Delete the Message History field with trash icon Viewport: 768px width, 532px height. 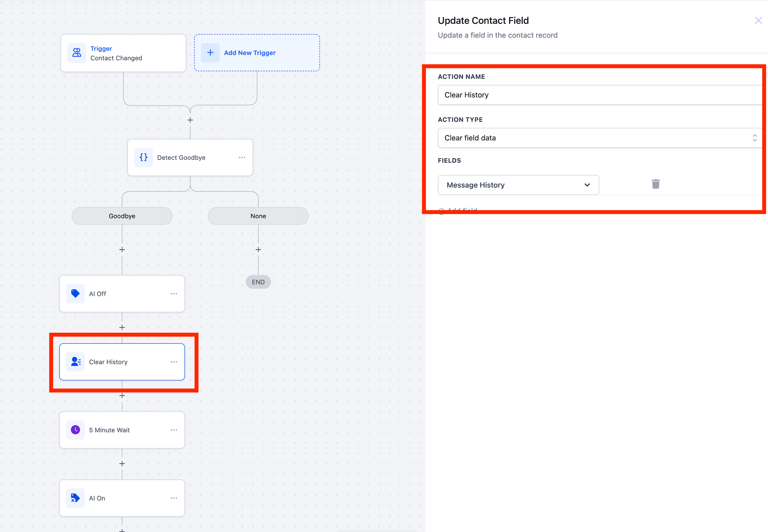click(x=655, y=184)
